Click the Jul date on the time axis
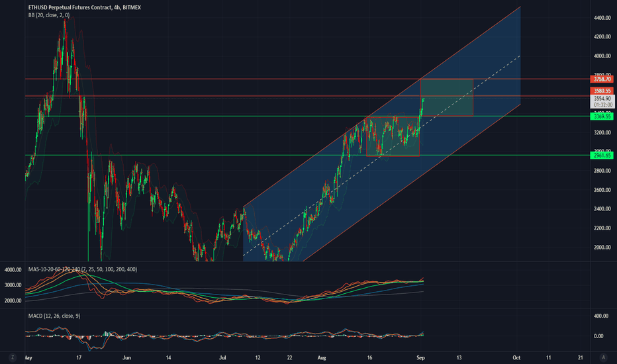 pos(222,357)
